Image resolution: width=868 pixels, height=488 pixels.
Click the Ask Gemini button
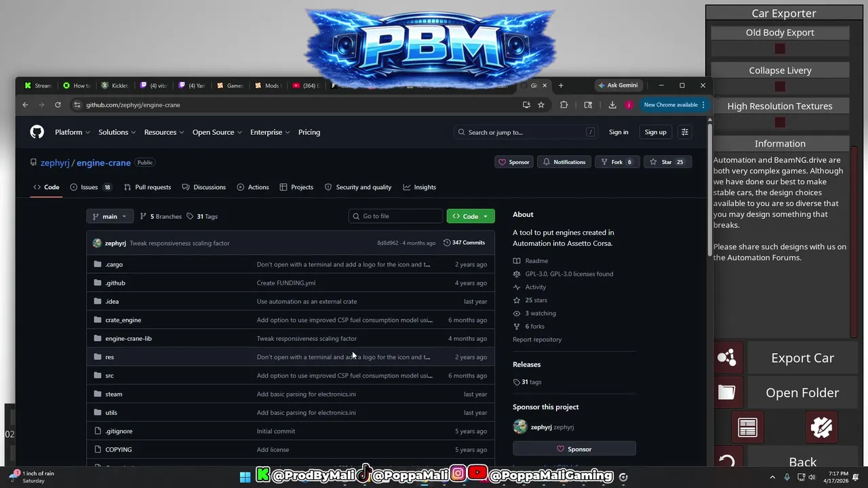pos(618,85)
